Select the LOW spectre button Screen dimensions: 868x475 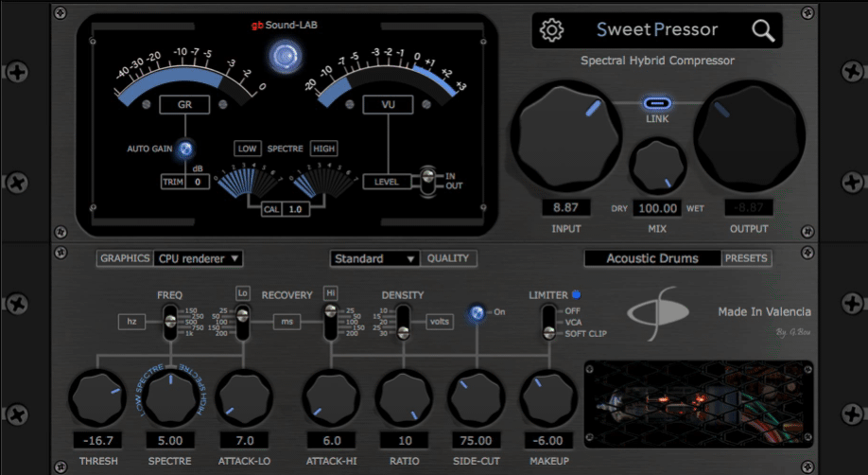click(248, 149)
